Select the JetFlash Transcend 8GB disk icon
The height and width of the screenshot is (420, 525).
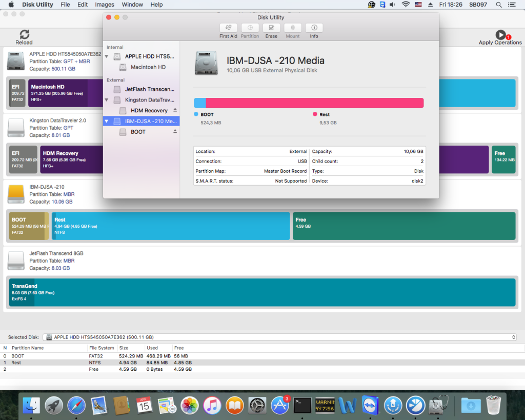[16, 261]
